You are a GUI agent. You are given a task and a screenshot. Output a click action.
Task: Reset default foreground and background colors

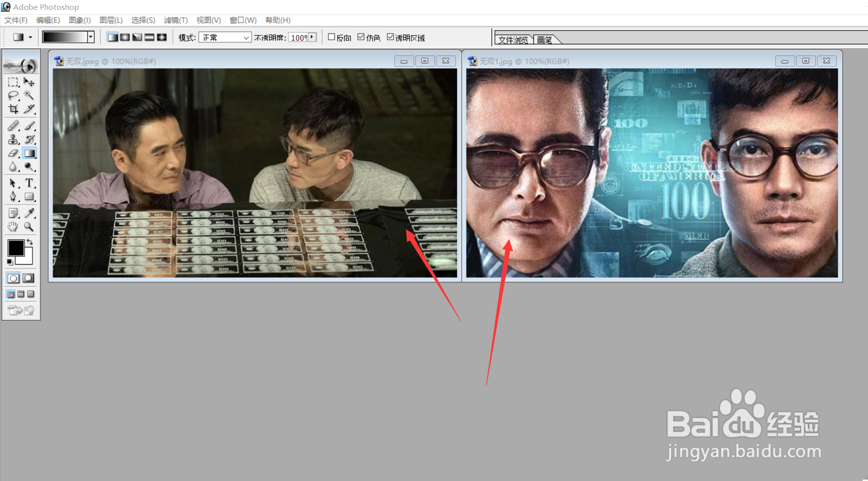click(x=10, y=262)
